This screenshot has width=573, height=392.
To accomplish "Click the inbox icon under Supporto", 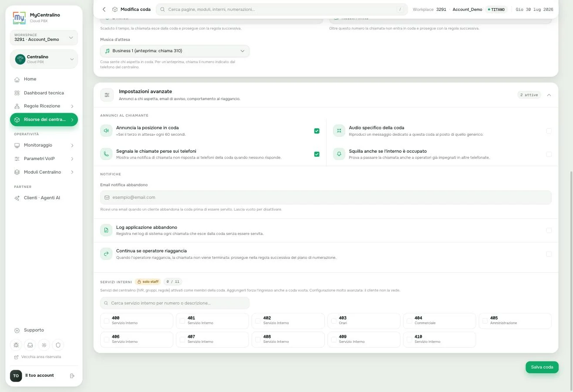I will (x=30, y=345).
